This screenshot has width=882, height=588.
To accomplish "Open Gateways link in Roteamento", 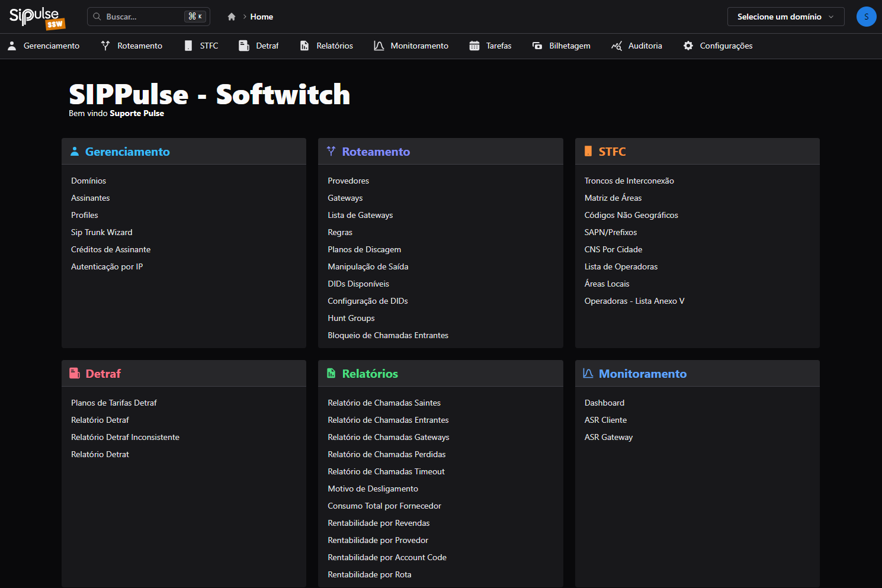I will pyautogui.click(x=345, y=198).
